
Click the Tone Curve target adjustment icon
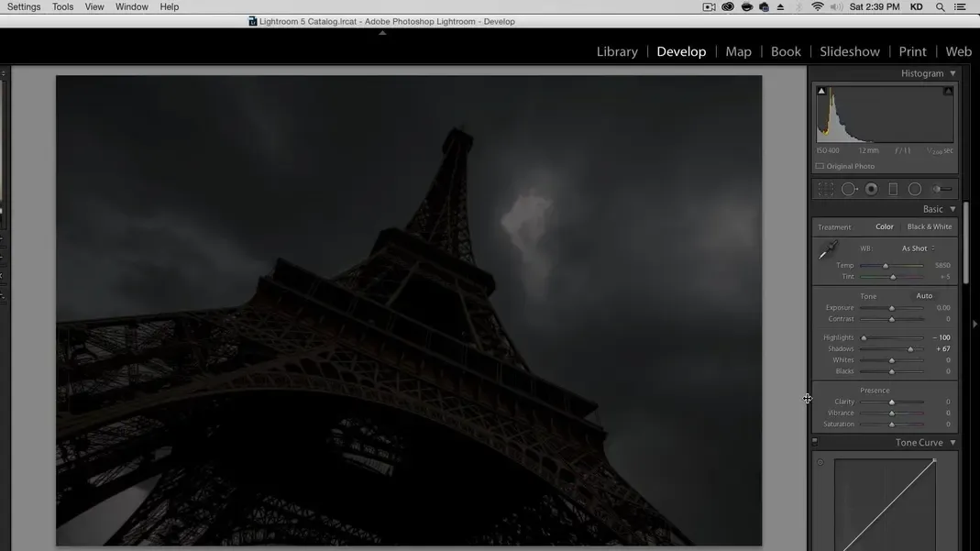(820, 462)
